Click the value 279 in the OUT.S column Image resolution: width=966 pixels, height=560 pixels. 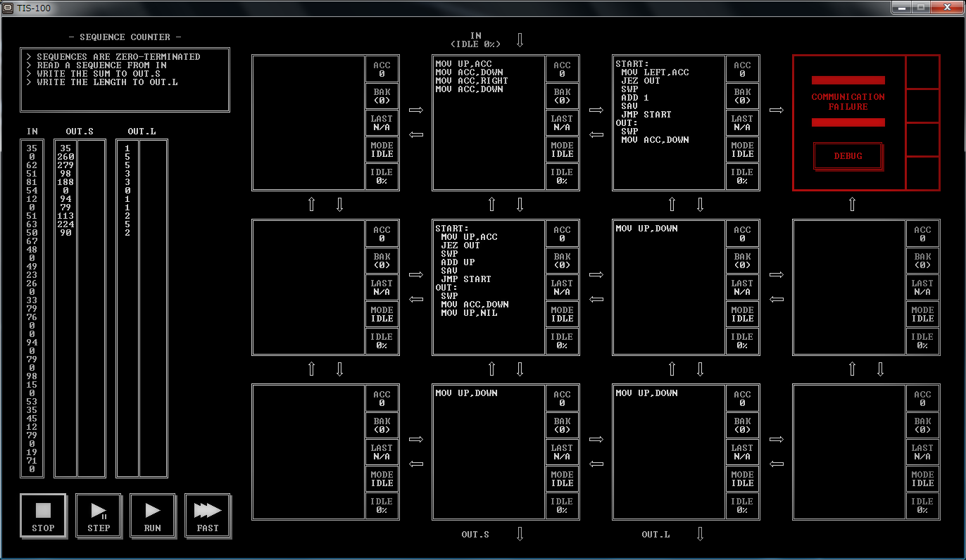coord(65,166)
